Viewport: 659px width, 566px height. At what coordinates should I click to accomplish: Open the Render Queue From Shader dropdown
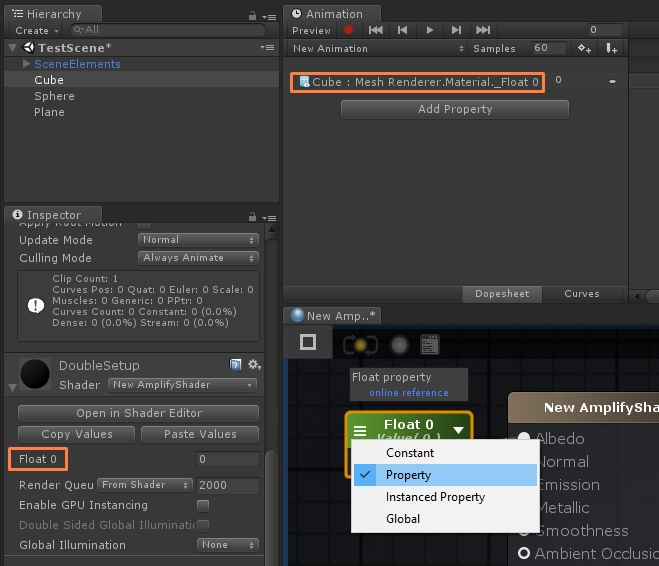(145, 485)
